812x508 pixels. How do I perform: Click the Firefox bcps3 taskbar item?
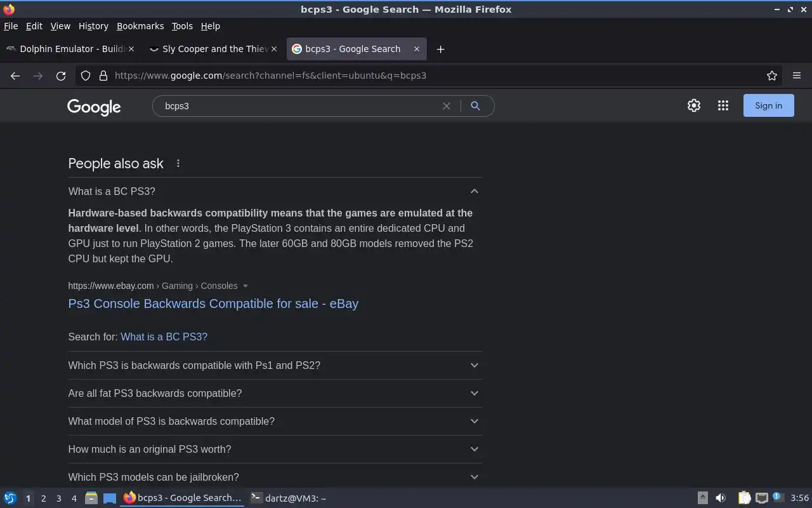coord(183,498)
